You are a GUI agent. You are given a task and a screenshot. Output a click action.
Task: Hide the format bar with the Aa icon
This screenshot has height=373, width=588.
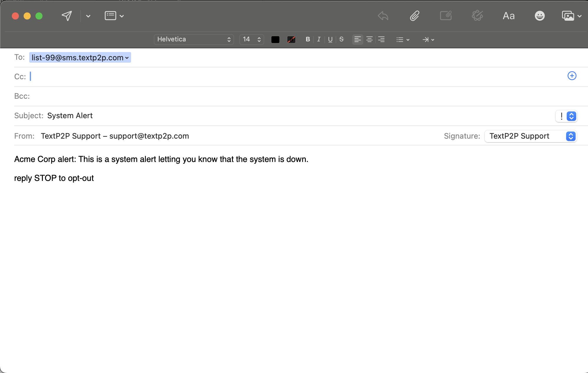(x=509, y=16)
